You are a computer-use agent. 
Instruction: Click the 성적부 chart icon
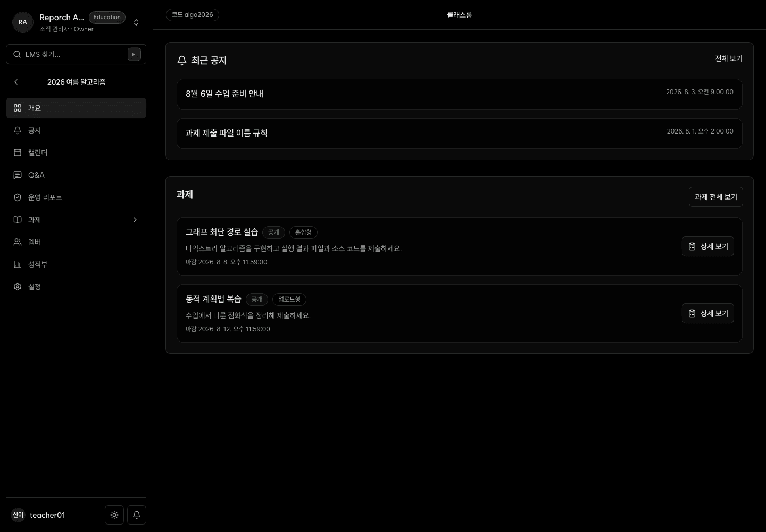(18, 264)
